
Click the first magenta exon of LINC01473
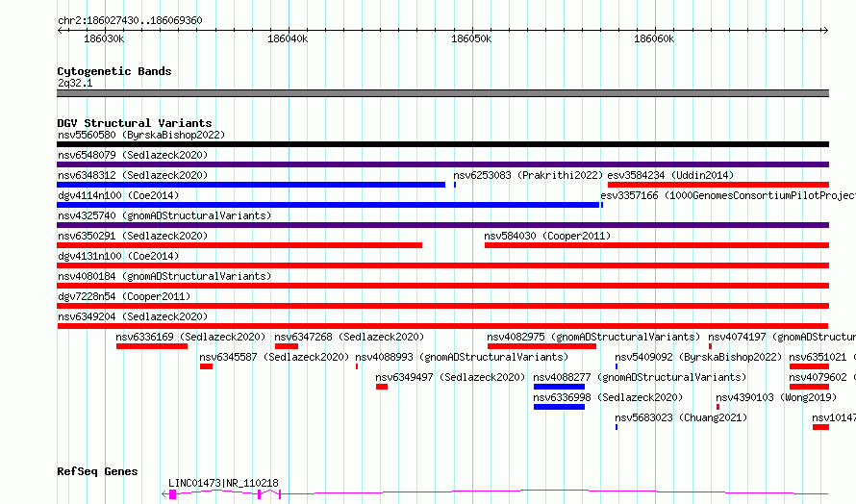click(172, 494)
